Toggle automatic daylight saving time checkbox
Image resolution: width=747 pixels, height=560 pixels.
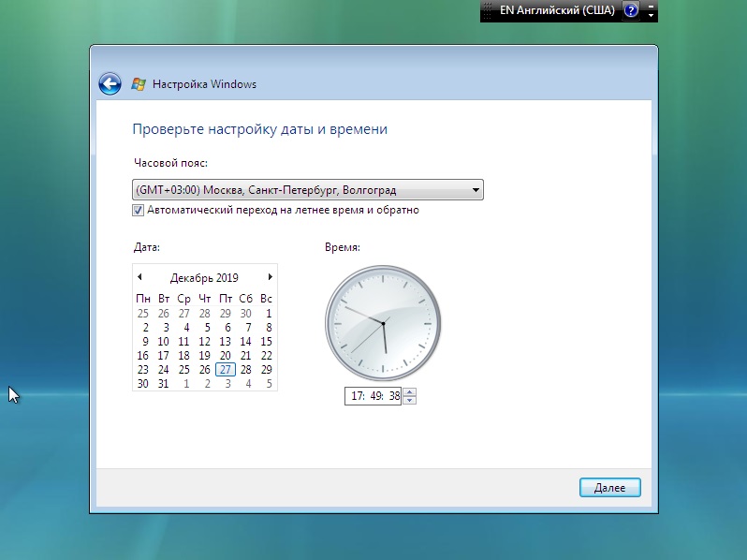point(138,210)
